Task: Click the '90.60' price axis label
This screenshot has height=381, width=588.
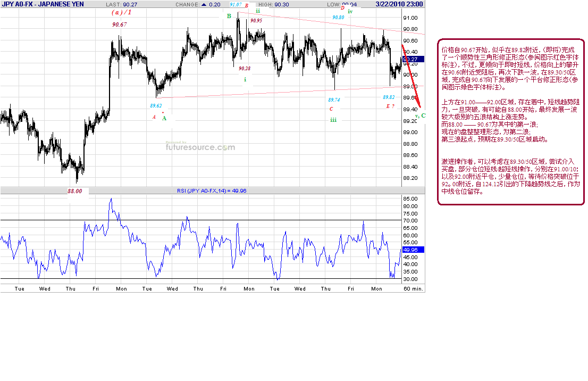Action: (410, 41)
